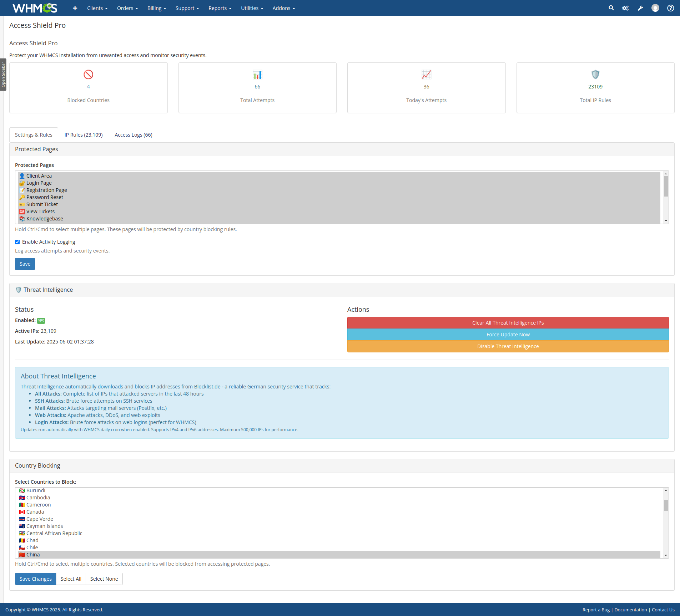The height and width of the screenshot is (616, 680).
Task: Click the Cambodia flag icon
Action: [x=22, y=498]
